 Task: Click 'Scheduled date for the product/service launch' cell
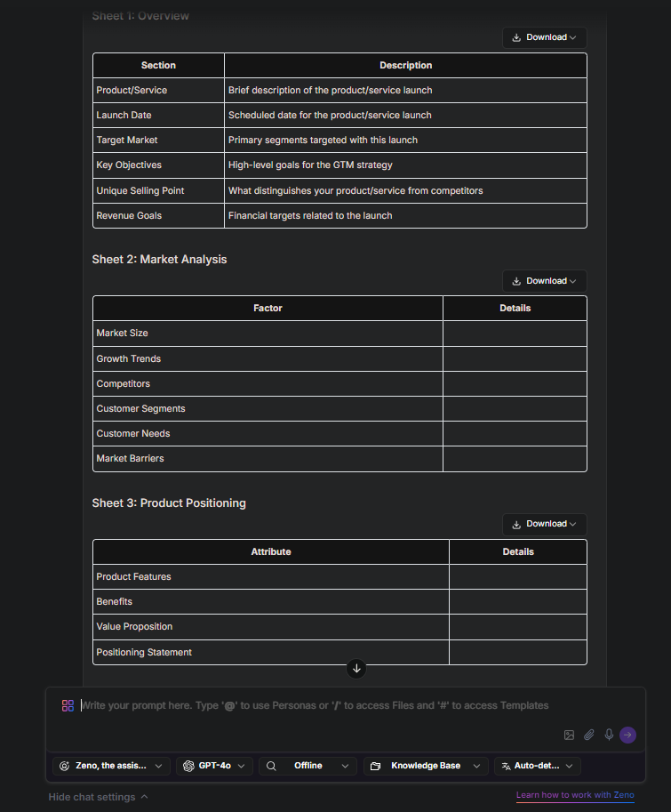[405, 115]
